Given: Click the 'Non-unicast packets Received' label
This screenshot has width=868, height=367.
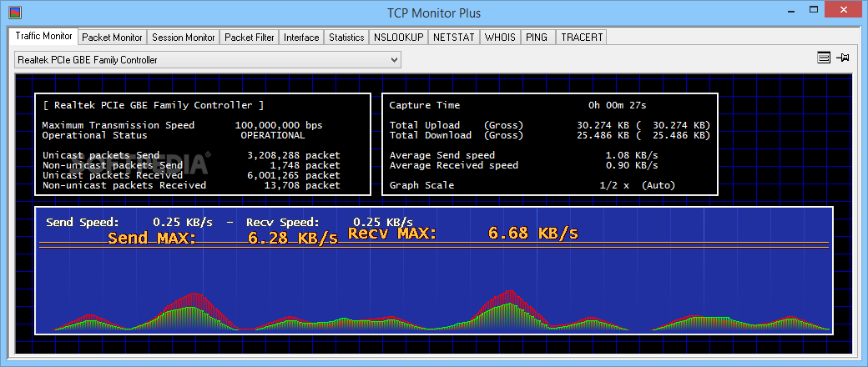Looking at the screenshot, I should [124, 185].
